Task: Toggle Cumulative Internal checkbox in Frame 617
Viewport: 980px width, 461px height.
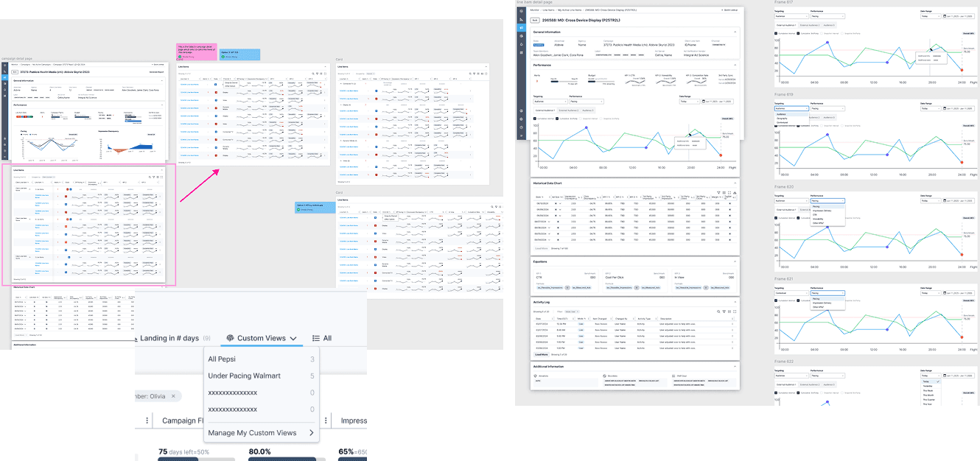Action: tap(776, 33)
